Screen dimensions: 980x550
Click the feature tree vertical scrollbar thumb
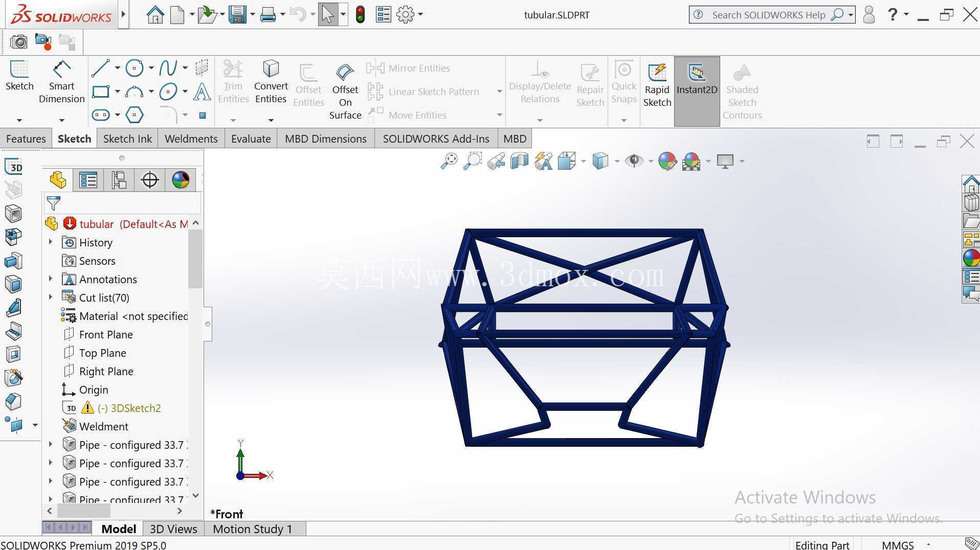[x=195, y=258]
